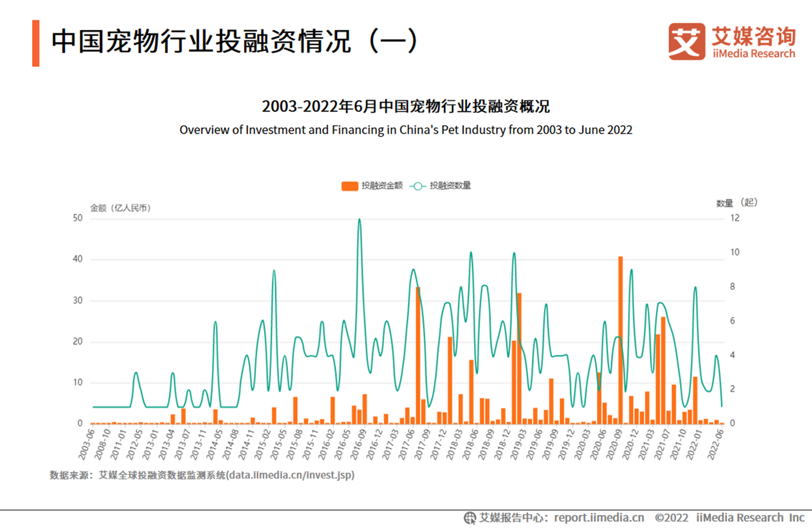The width and height of the screenshot is (812, 528).
Task: Toggle the 投融资金额 legend label
Action: tap(382, 185)
